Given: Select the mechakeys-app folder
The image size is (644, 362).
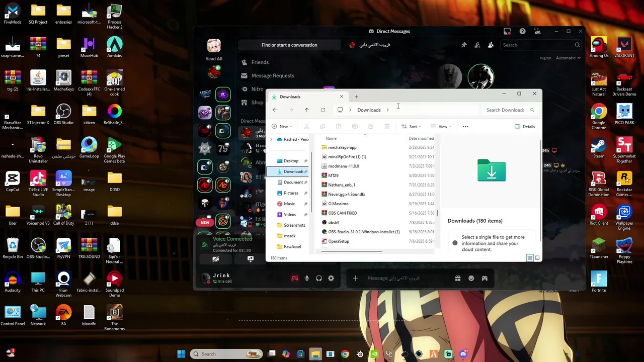Looking at the screenshot, I should click(342, 147).
